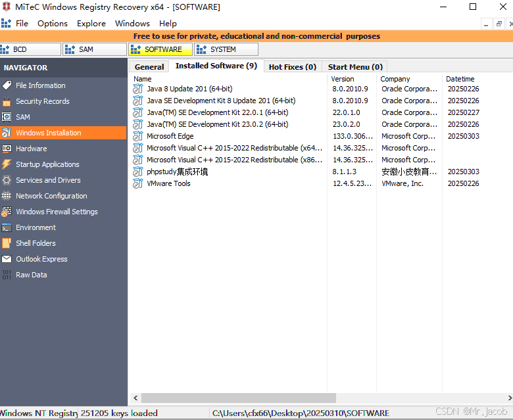The width and height of the screenshot is (513, 420).
Task: Switch to the SAM hive tab
Action: pos(95,49)
